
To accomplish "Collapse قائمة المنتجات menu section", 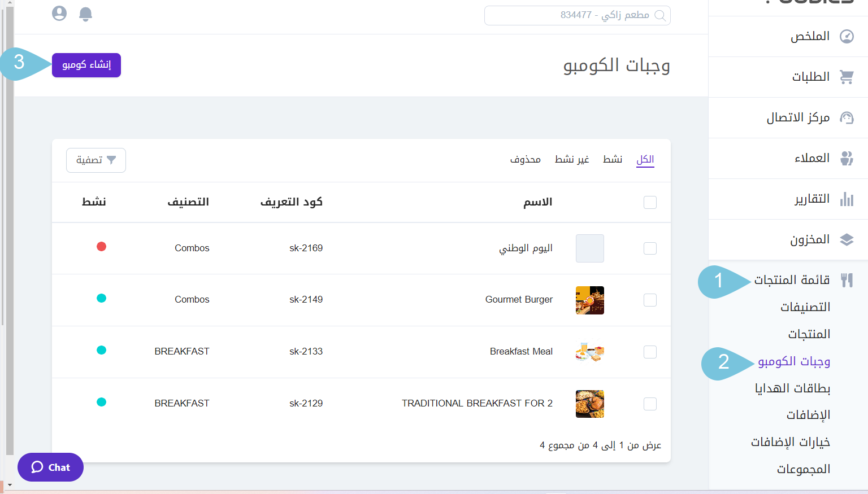I will (792, 280).
